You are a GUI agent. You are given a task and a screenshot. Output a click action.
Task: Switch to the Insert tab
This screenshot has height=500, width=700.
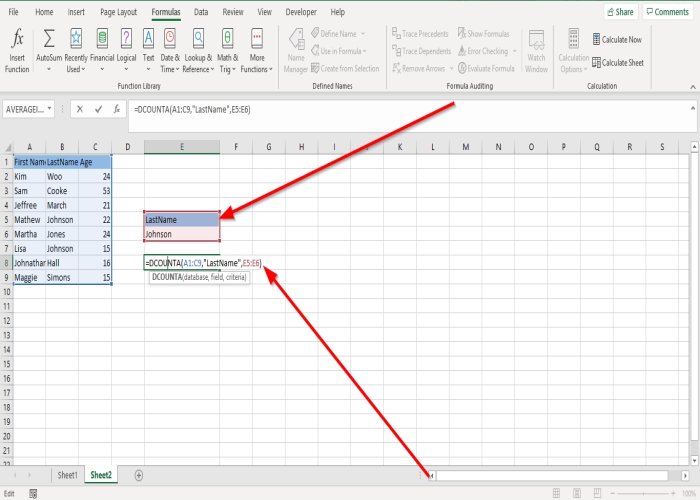[x=76, y=12]
